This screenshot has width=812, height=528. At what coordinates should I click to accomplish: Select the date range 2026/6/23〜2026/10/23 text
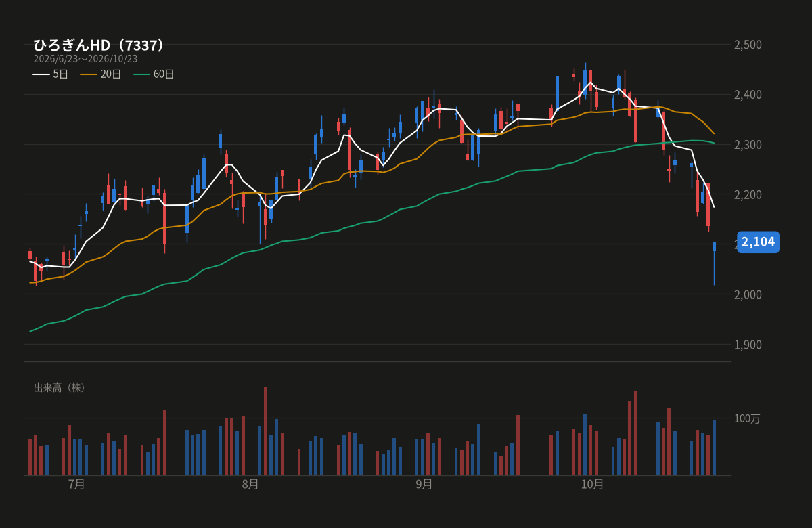85,59
